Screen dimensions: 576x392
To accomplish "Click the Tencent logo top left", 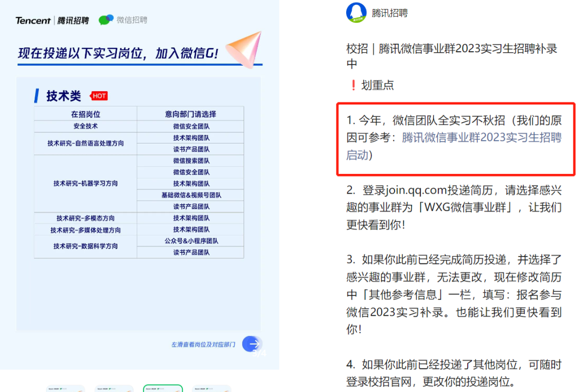I will (x=33, y=20).
